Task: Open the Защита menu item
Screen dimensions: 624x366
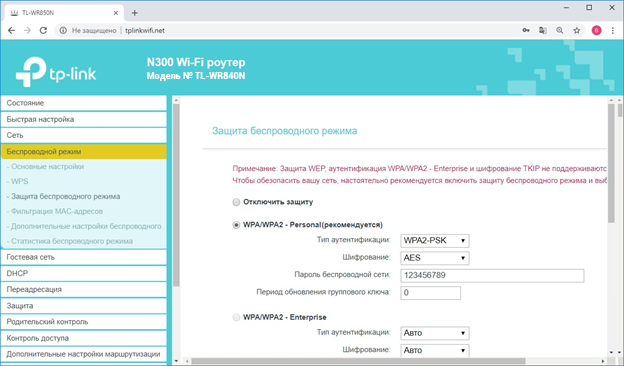Action: pos(84,306)
